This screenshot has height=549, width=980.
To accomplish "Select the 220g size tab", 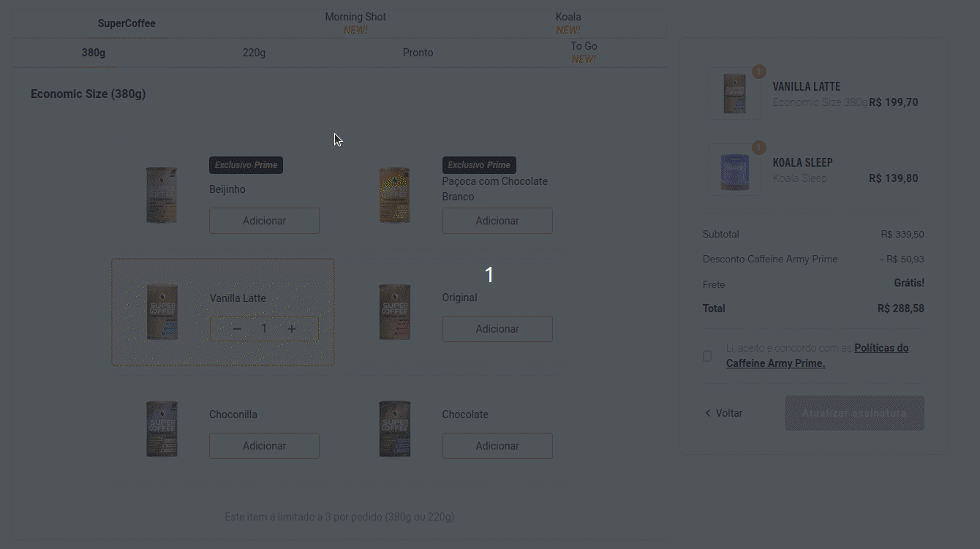I will tap(254, 53).
